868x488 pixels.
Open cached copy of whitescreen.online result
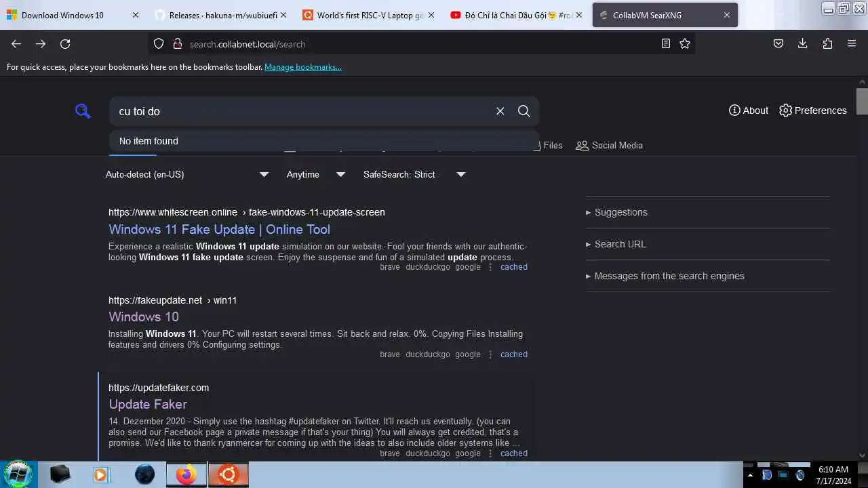click(x=514, y=267)
